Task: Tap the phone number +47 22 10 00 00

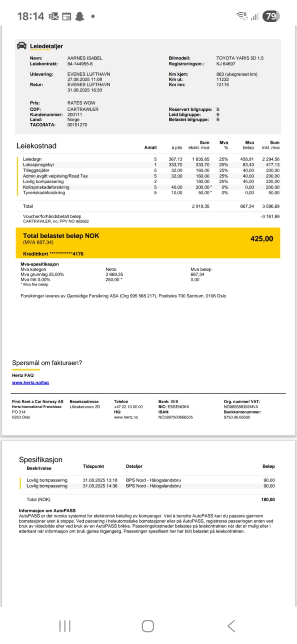Action: (x=128, y=407)
